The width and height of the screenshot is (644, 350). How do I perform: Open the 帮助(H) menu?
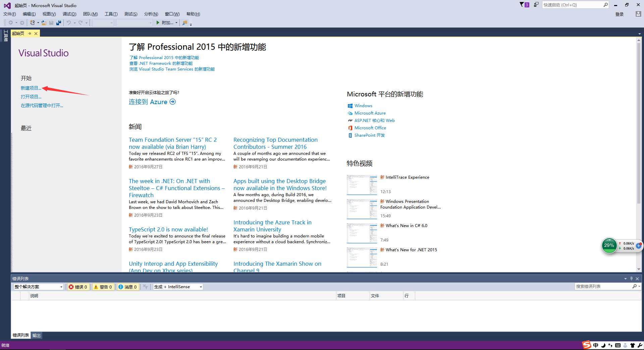point(193,14)
